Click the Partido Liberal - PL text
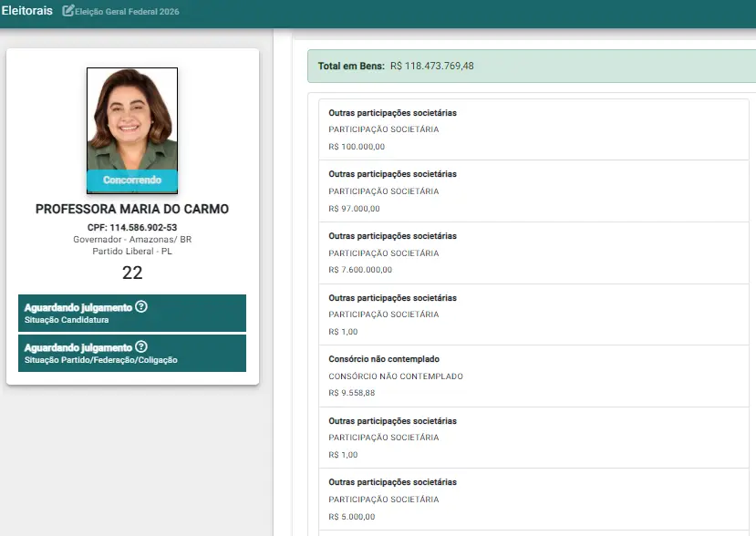 (132, 251)
